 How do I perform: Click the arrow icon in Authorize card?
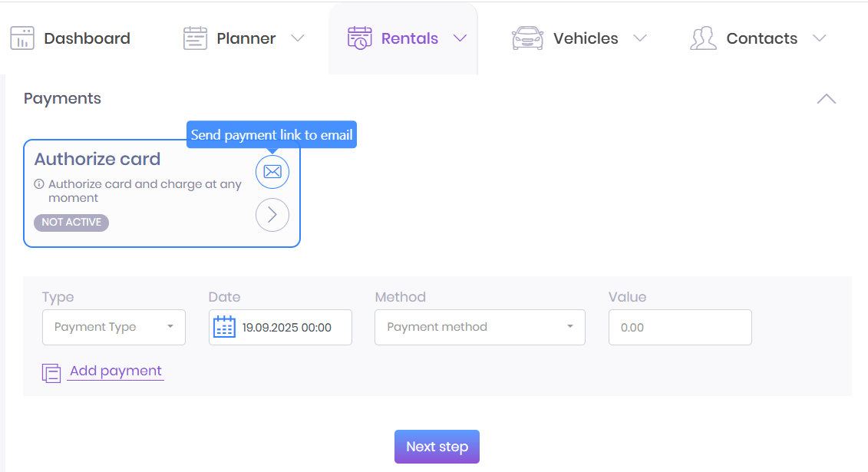[272, 215]
